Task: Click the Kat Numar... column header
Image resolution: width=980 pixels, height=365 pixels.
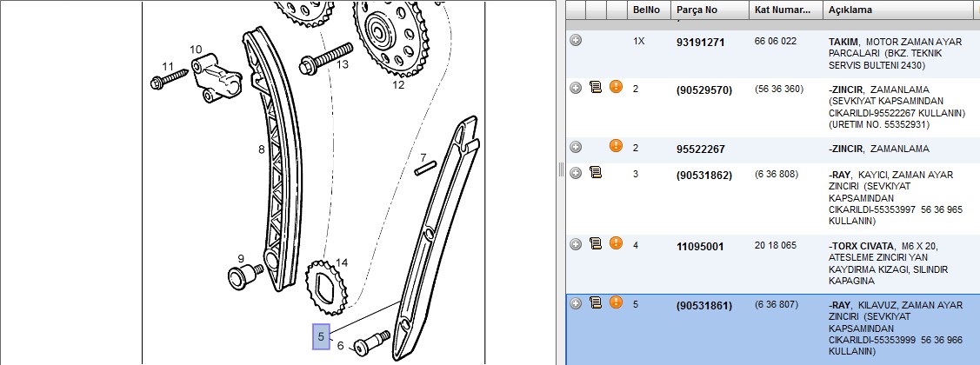Action: click(x=785, y=10)
